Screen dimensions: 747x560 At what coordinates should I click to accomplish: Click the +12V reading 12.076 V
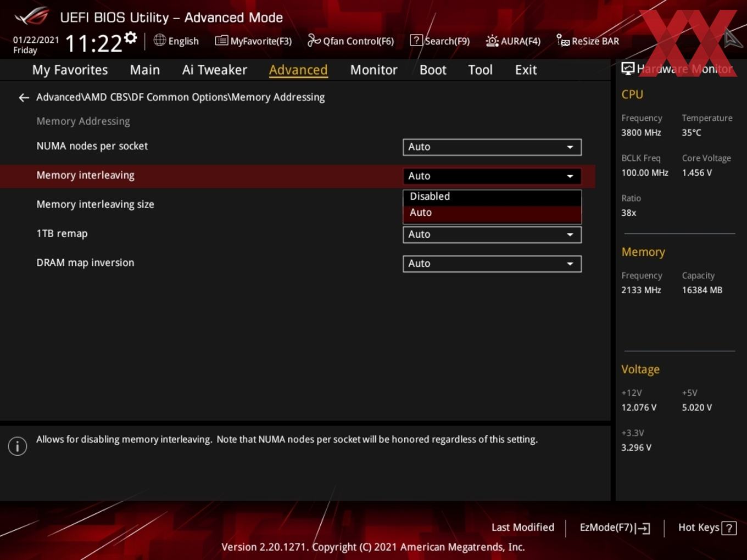pos(639,407)
